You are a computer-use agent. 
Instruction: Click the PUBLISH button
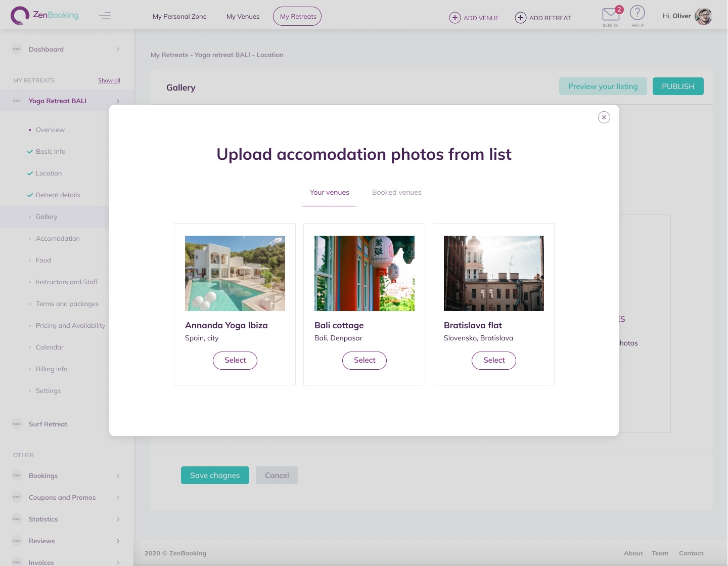(678, 86)
